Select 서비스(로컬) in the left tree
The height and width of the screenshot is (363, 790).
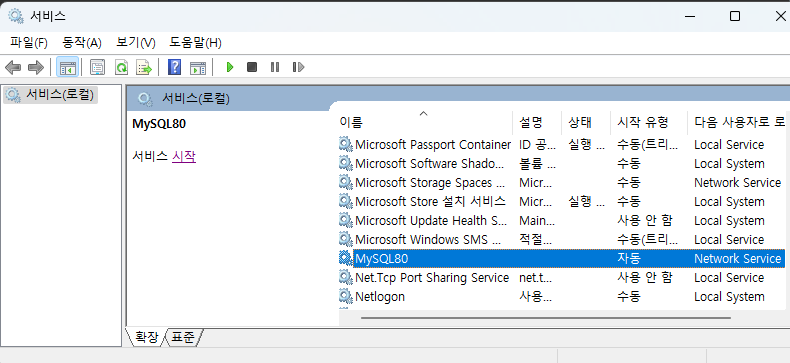tap(50, 95)
